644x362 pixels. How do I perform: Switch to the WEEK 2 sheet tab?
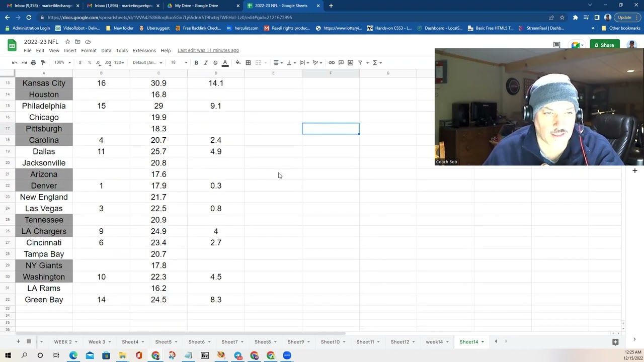[63, 342]
